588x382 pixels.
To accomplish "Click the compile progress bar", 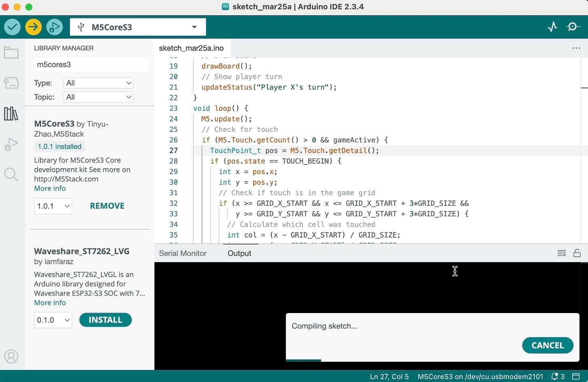I will coord(433,360).
